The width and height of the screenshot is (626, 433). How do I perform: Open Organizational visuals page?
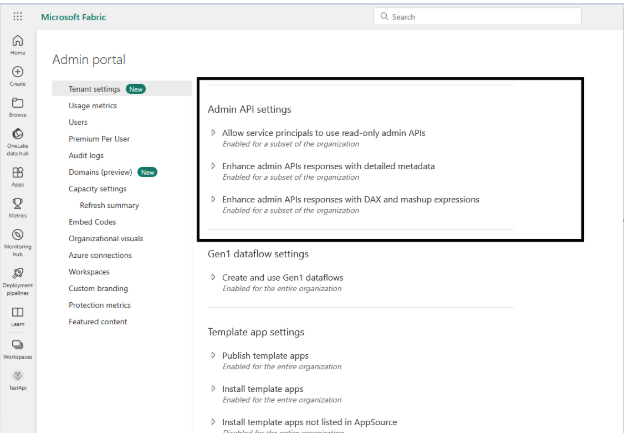pyautogui.click(x=106, y=238)
